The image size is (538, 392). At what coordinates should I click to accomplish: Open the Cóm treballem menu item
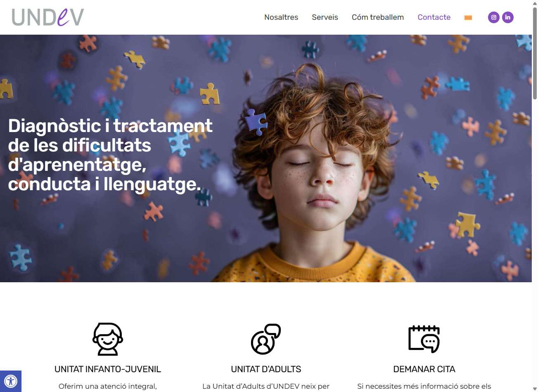point(378,17)
